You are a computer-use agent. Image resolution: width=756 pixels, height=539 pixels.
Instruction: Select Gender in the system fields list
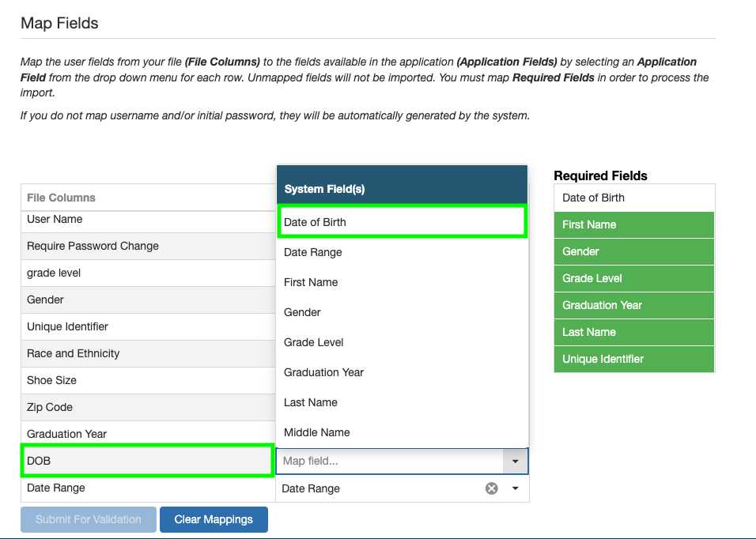[402, 312]
